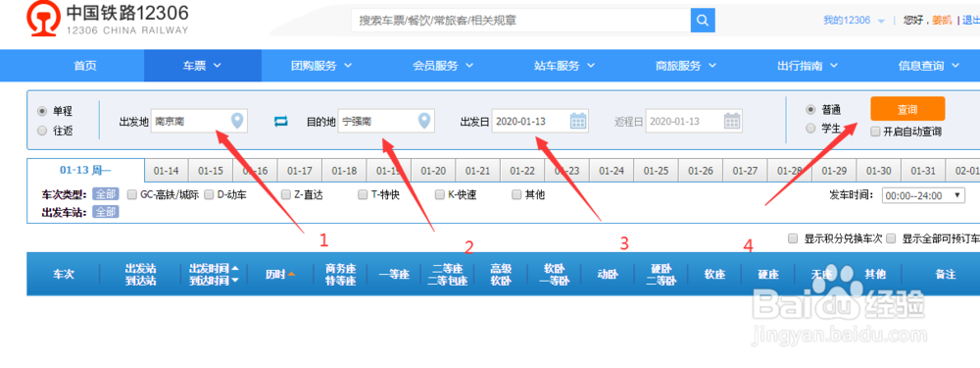Expand the 商旅服务 navigation menu

(x=686, y=66)
